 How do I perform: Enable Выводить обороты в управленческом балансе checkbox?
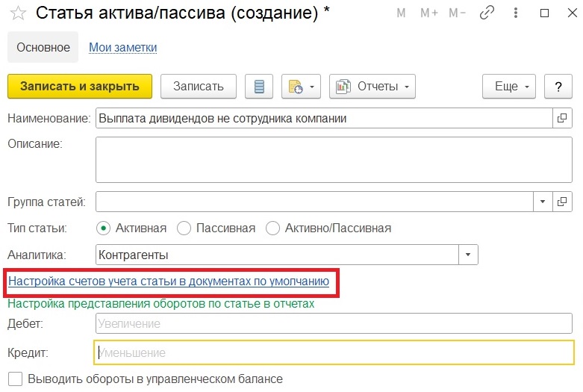pos(15,379)
